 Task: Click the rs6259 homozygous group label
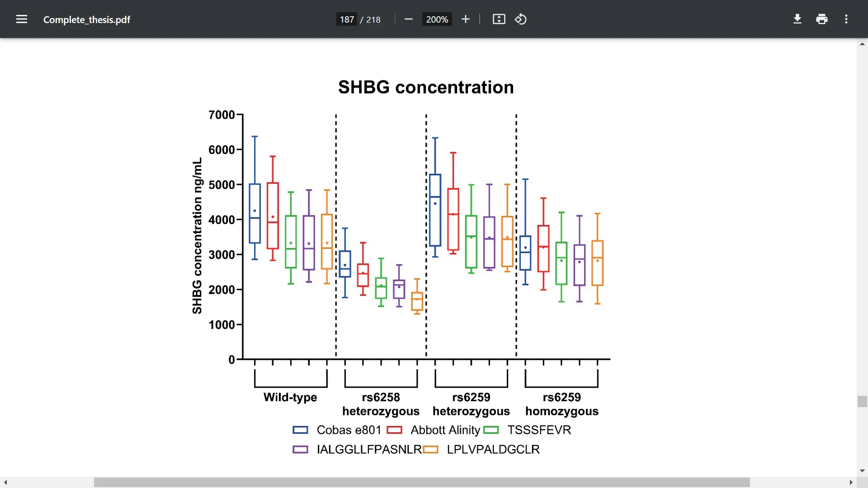[562, 404]
